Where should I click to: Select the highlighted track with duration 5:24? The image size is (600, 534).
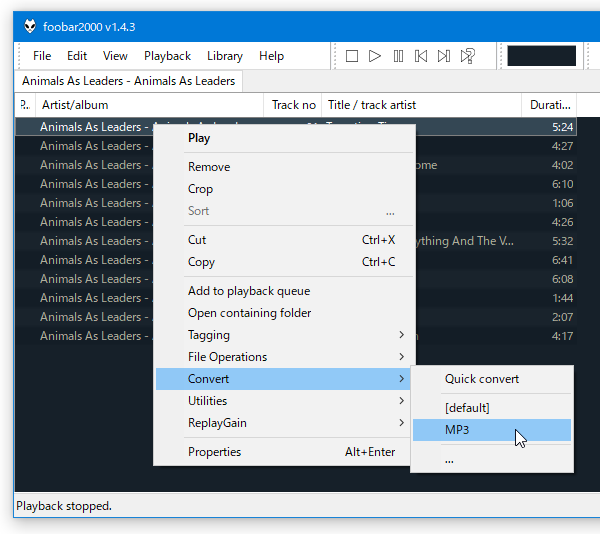point(296,127)
